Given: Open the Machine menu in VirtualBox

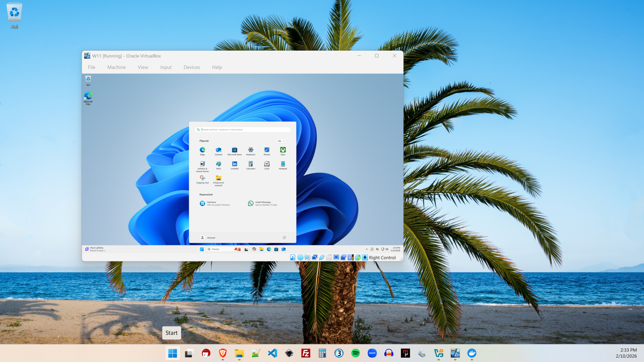Looking at the screenshot, I should 116,67.
